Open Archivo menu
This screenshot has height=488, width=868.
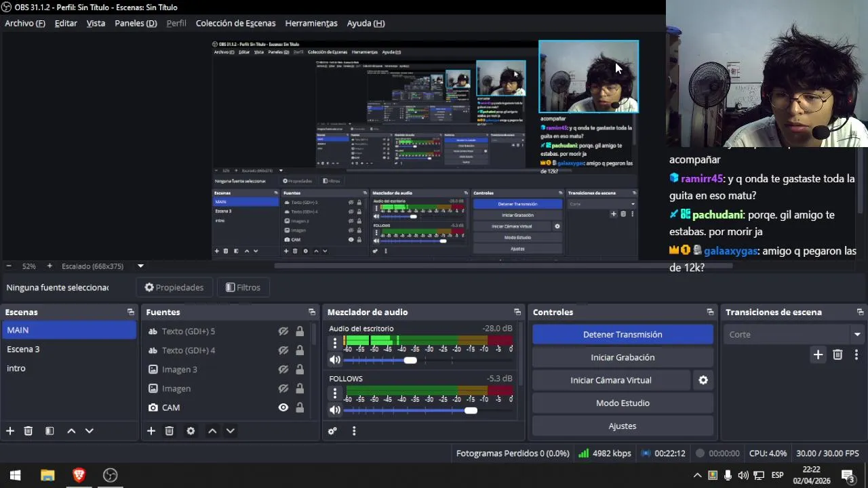(x=25, y=23)
